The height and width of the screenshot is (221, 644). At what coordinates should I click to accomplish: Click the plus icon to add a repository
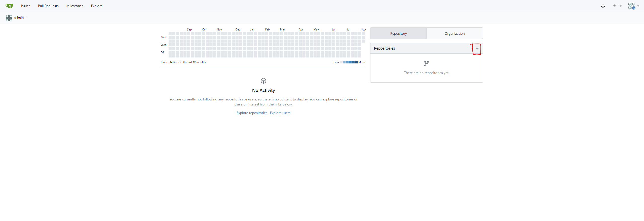(x=477, y=48)
